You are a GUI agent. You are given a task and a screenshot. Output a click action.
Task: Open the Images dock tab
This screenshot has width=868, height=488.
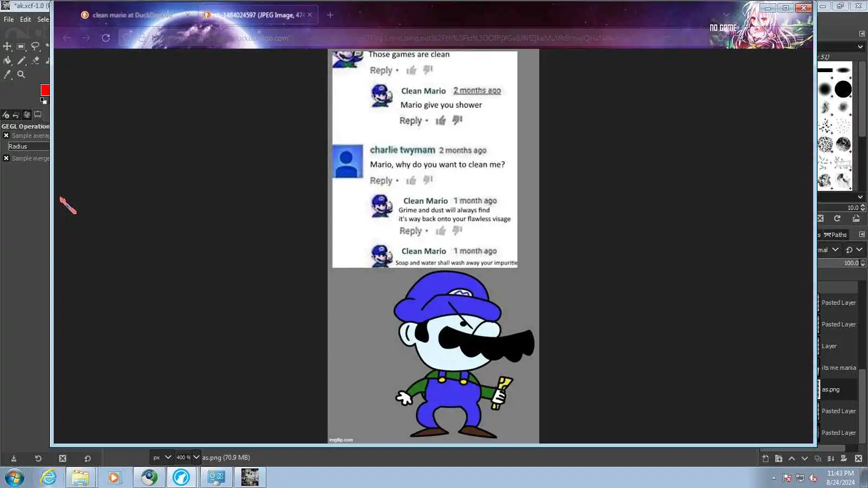(27, 115)
